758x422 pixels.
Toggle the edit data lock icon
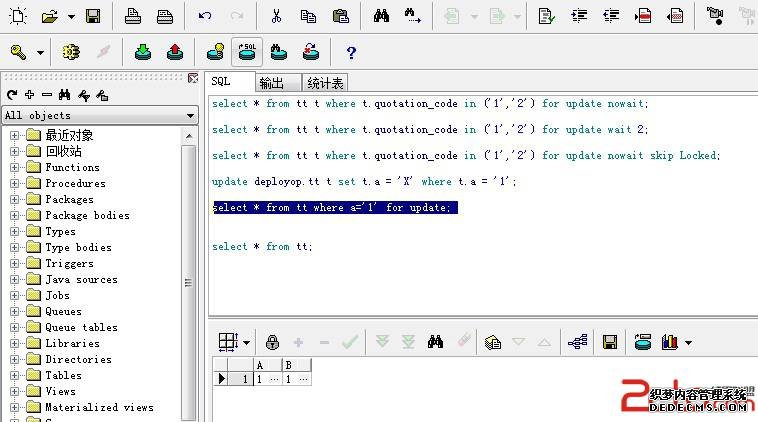point(272,342)
